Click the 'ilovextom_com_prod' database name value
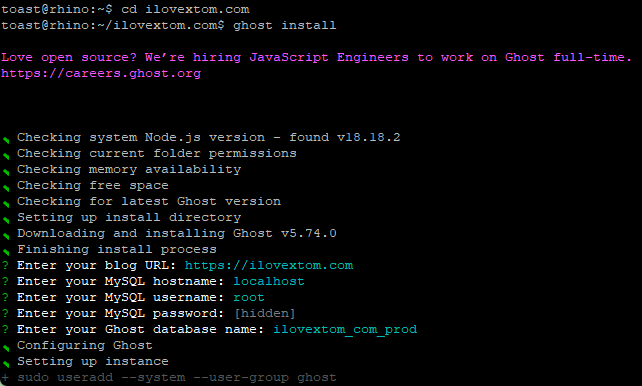This screenshot has width=642, height=386. coord(345,330)
